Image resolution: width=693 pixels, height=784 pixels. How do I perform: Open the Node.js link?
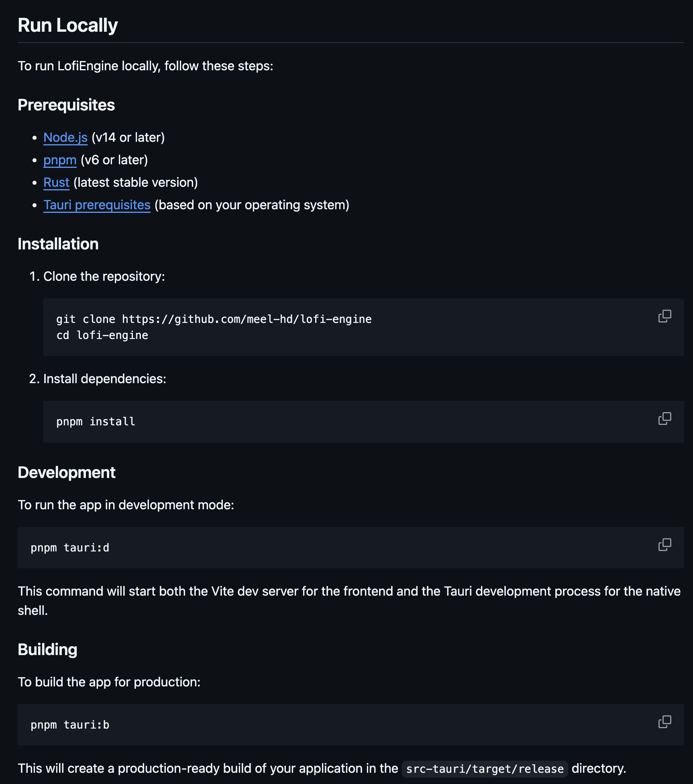click(65, 138)
